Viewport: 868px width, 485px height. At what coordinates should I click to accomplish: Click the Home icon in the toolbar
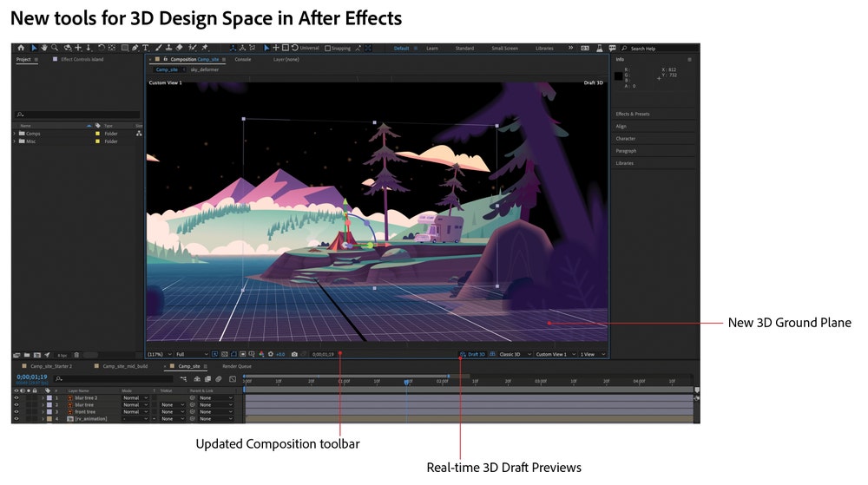(21, 48)
